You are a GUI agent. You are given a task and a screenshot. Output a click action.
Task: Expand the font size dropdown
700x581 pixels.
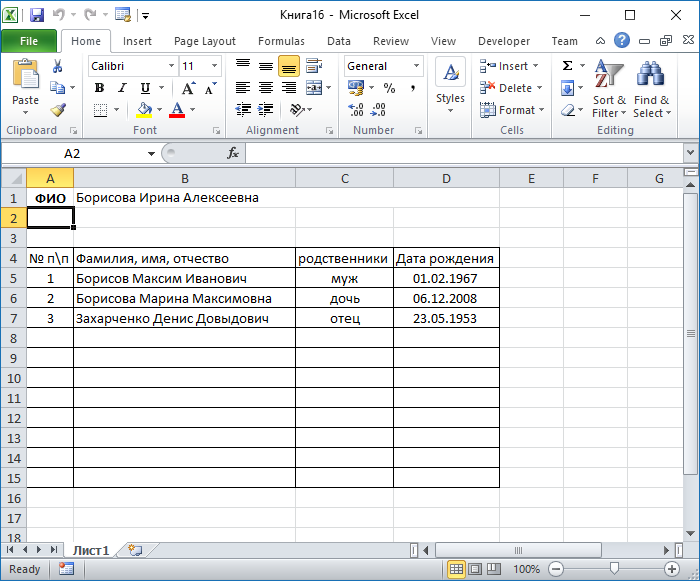(214, 66)
